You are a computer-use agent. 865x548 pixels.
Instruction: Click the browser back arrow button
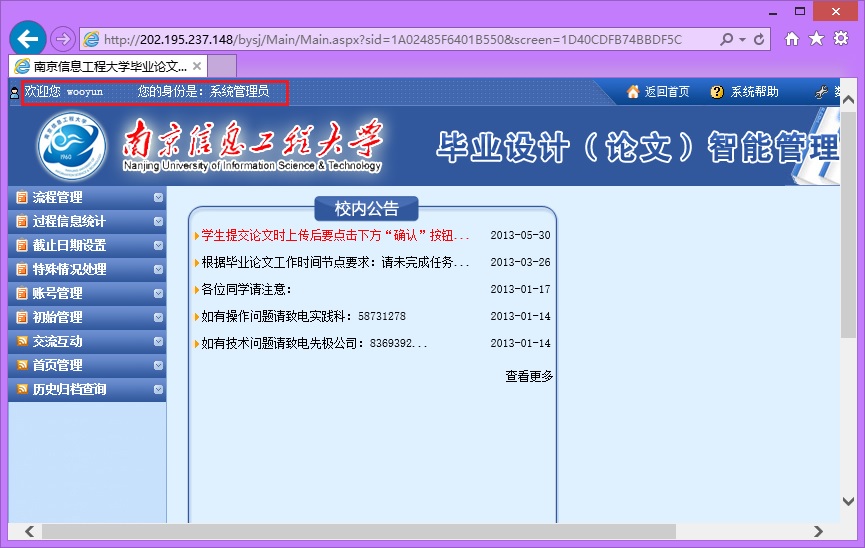click(28, 39)
